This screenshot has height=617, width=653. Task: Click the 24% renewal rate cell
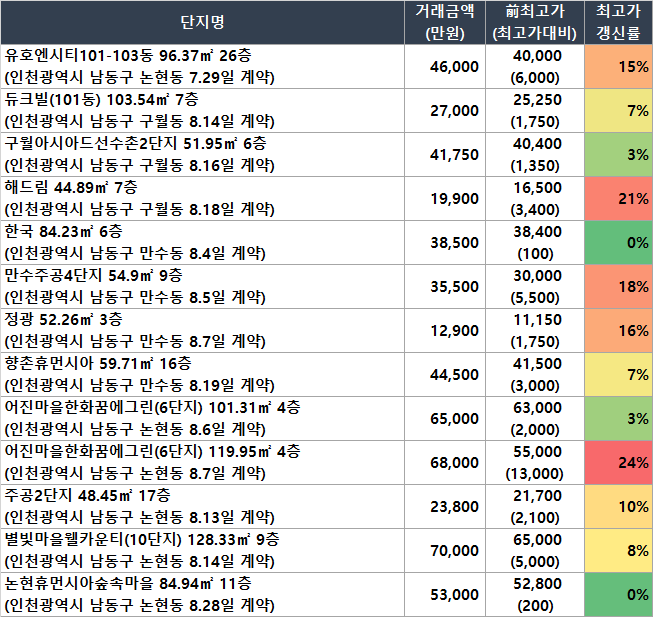[618, 463]
